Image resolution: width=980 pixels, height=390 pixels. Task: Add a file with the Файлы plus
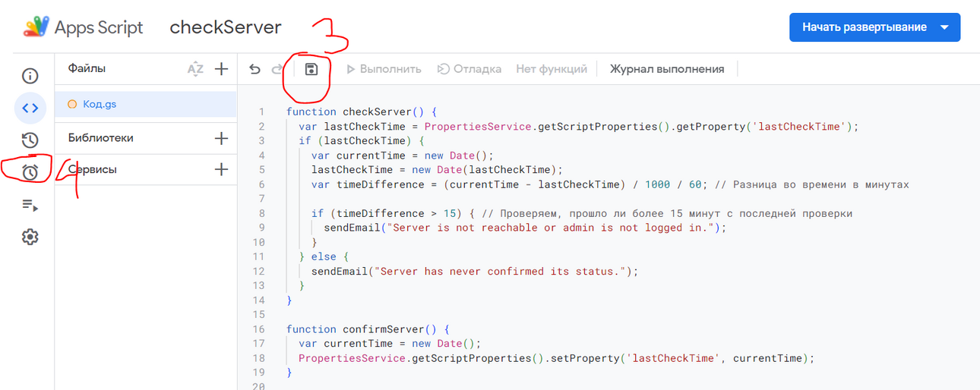click(221, 69)
